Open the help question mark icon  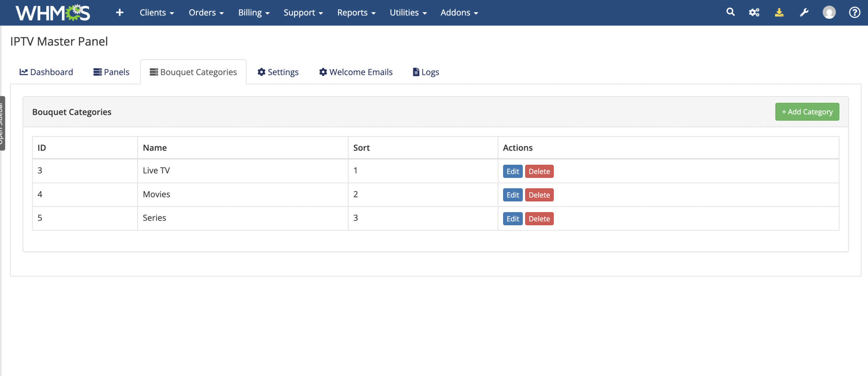pyautogui.click(x=854, y=13)
